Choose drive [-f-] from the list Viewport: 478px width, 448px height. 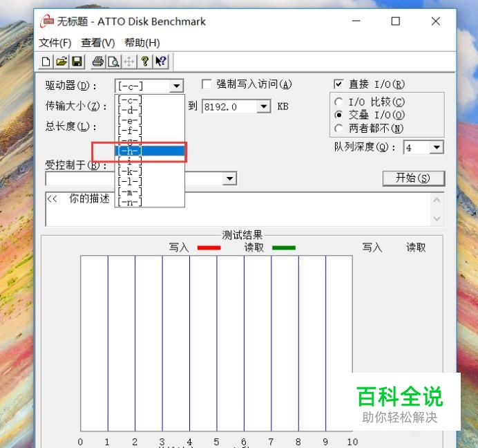tap(150, 131)
